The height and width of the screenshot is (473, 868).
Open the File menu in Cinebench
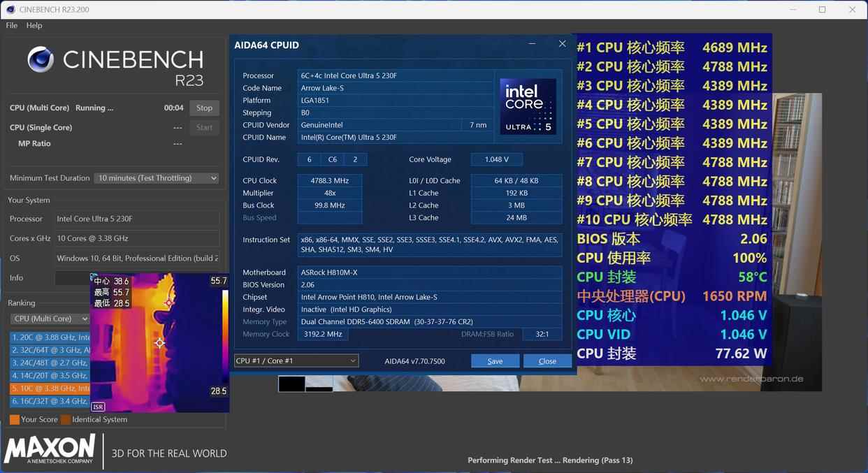click(x=11, y=25)
